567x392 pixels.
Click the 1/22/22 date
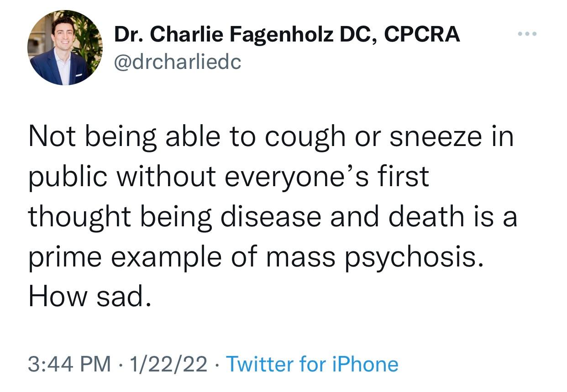click(168, 364)
